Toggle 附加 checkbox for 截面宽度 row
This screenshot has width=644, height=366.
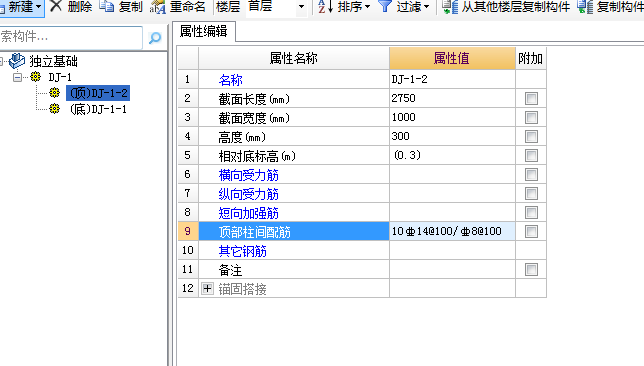531,117
